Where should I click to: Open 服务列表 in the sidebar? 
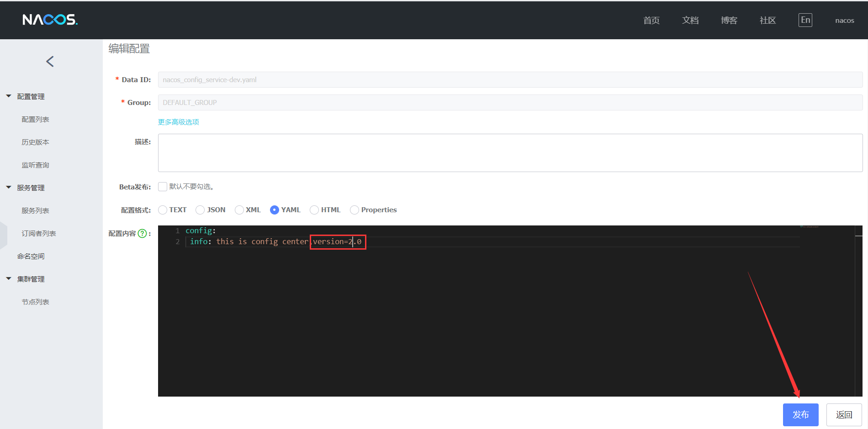pyautogui.click(x=35, y=210)
